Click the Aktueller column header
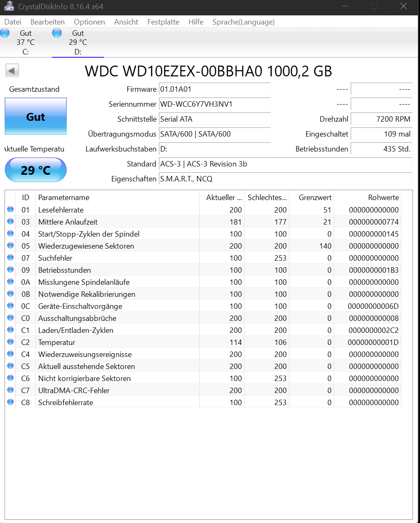Image resolution: width=420 pixels, height=523 pixels. [x=222, y=198]
